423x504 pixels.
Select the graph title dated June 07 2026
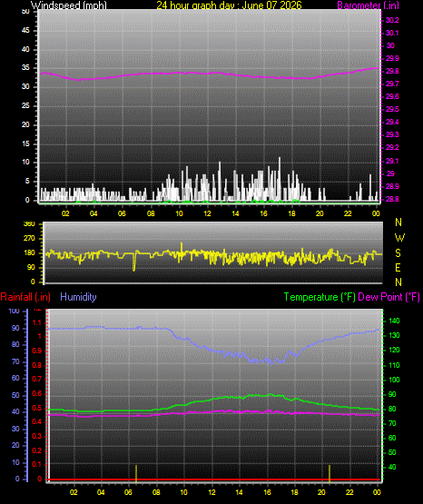(229, 5)
